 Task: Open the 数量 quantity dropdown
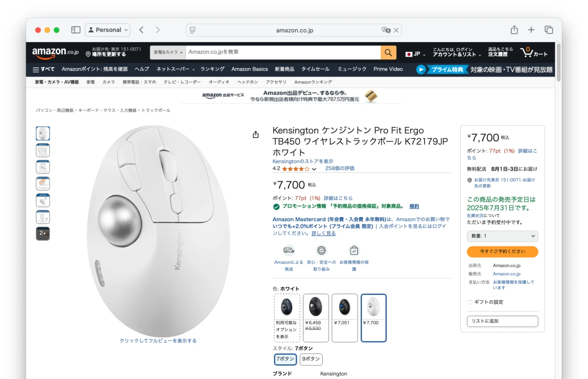tap(502, 236)
